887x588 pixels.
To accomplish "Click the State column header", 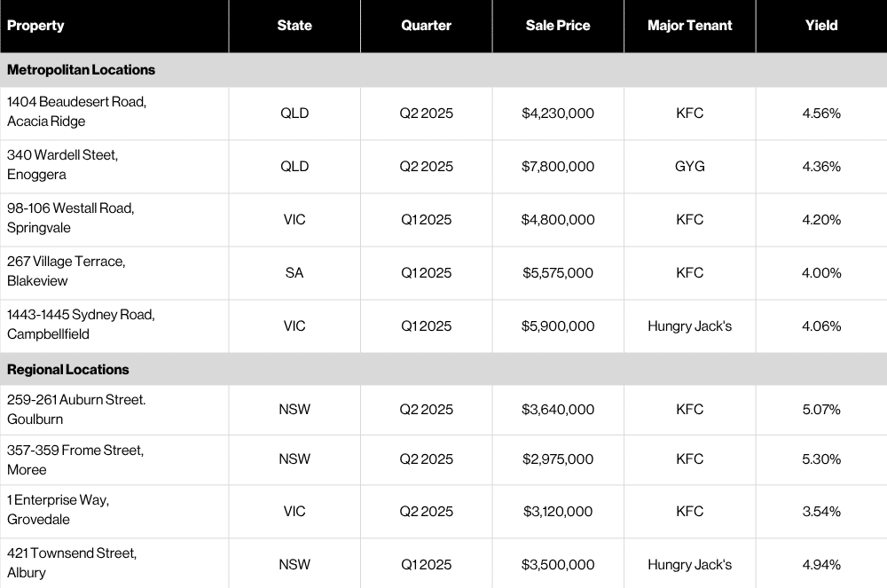I will point(294,26).
